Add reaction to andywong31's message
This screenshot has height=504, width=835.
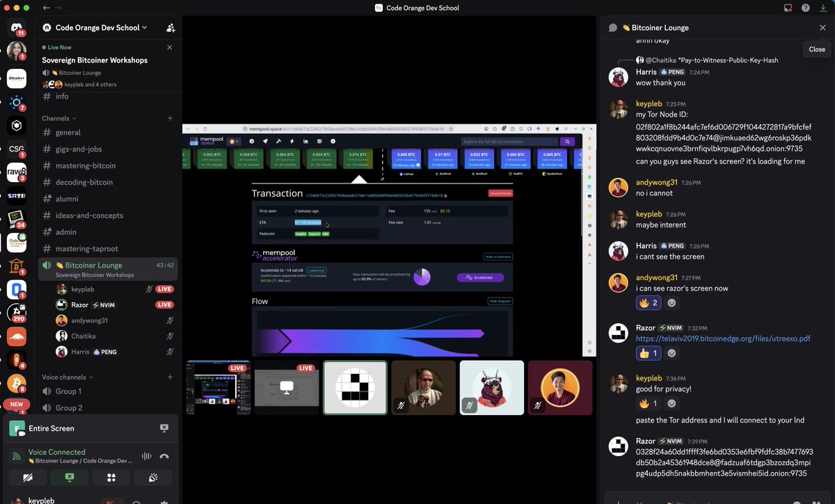click(x=671, y=303)
